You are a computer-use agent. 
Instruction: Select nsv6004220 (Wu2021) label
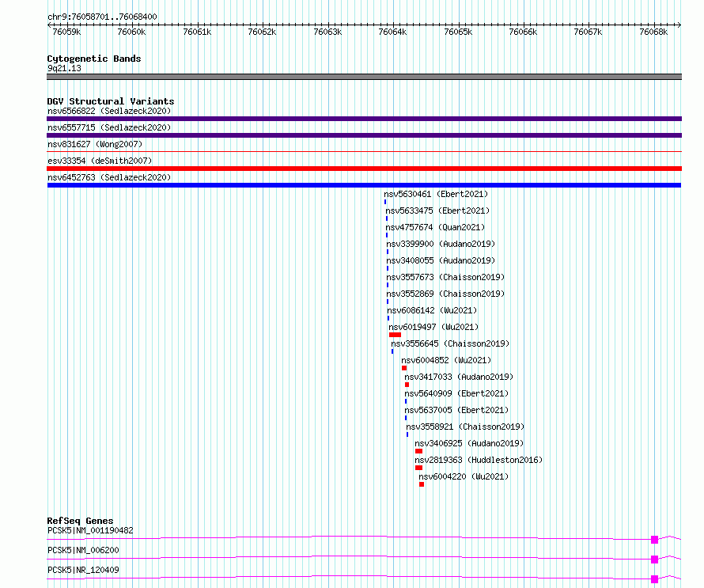(x=464, y=476)
